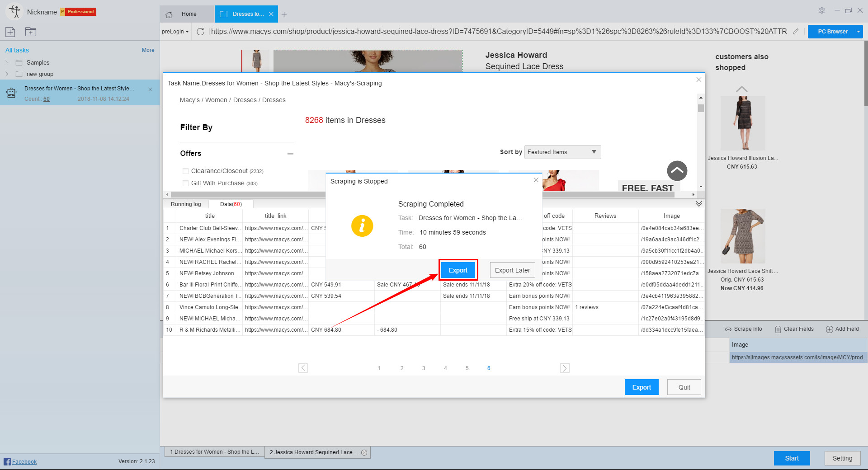Close the Task Name results window
The height and width of the screenshot is (470, 868).
coord(698,80)
